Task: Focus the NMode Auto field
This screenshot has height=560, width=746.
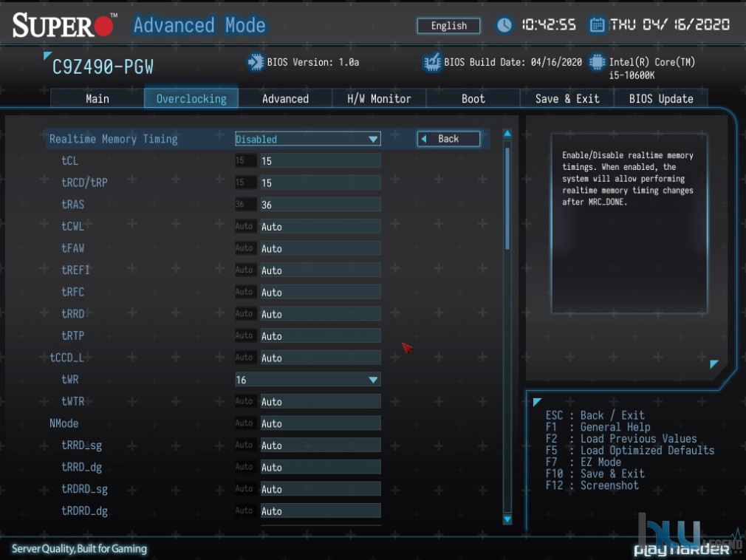Action: tap(321, 423)
